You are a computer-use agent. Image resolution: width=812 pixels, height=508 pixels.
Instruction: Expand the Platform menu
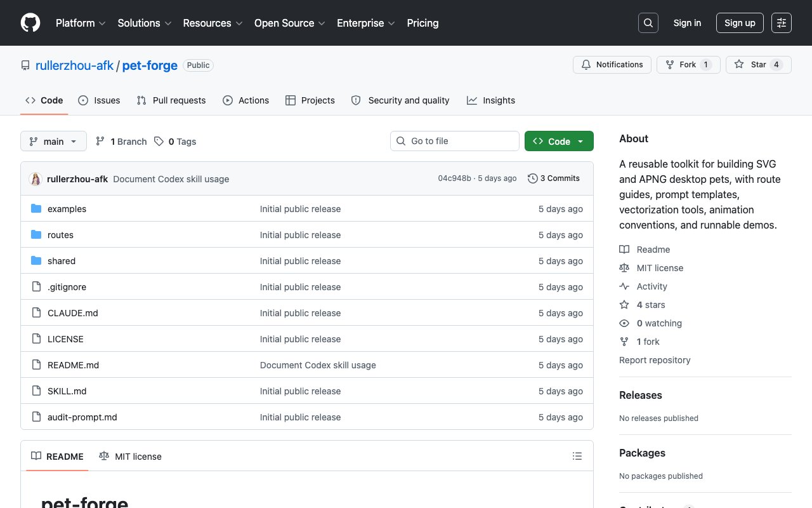(81, 23)
